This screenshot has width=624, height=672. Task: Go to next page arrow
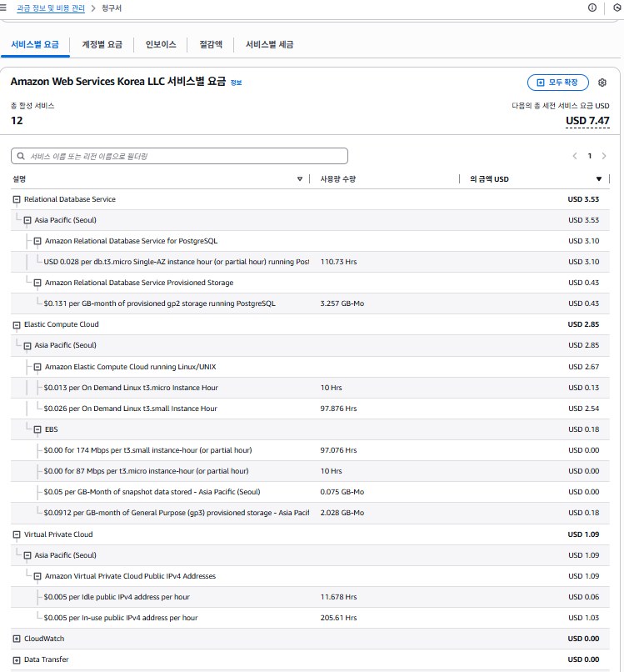click(604, 156)
